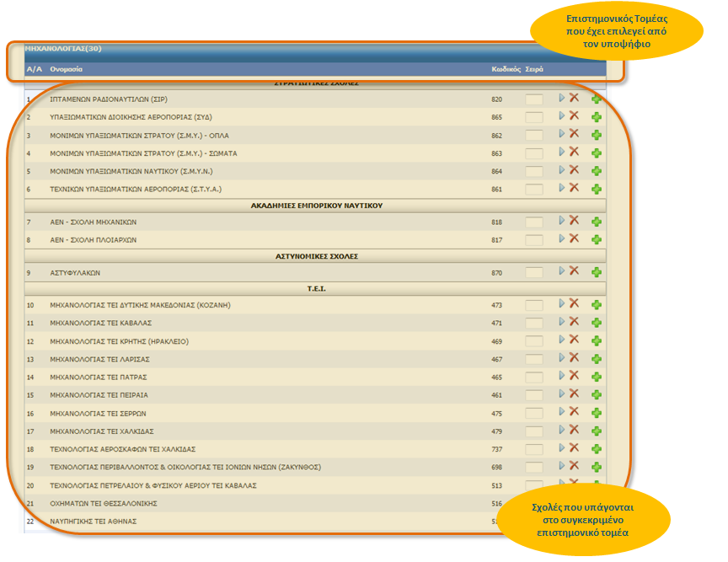Focus Σειρά field for ΜΗΧΑΝΟΛΟΓΙΑΣ ΤΕΙ ΣΕΡΡΩΝ
This screenshot has width=728, height=562.
coord(534,414)
